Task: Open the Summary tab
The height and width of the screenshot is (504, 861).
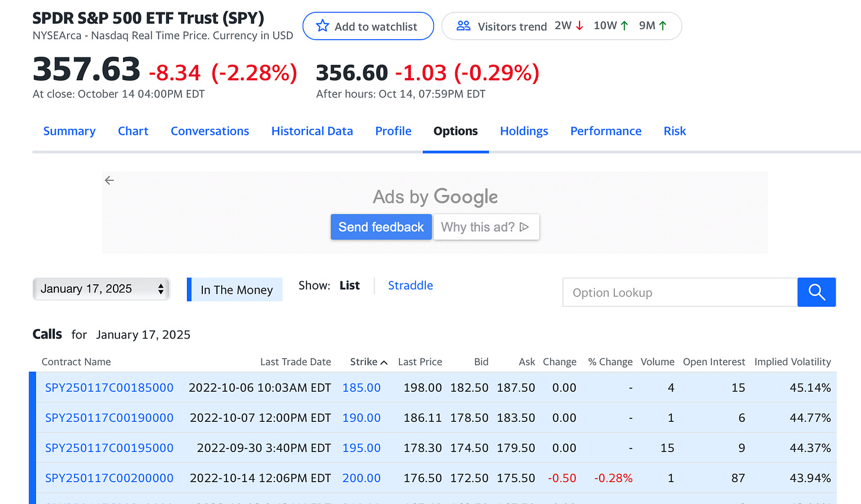Action: click(69, 131)
